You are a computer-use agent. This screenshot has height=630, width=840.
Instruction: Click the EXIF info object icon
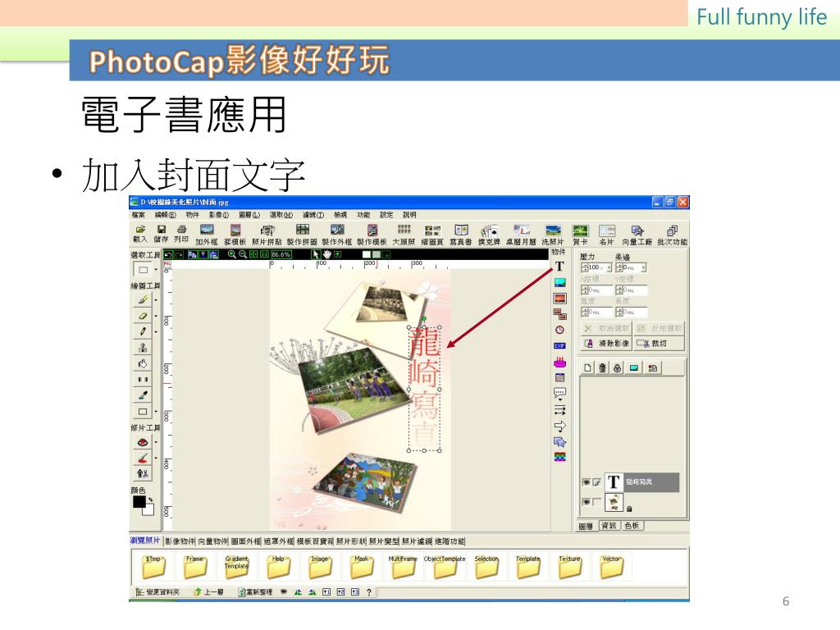(559, 345)
